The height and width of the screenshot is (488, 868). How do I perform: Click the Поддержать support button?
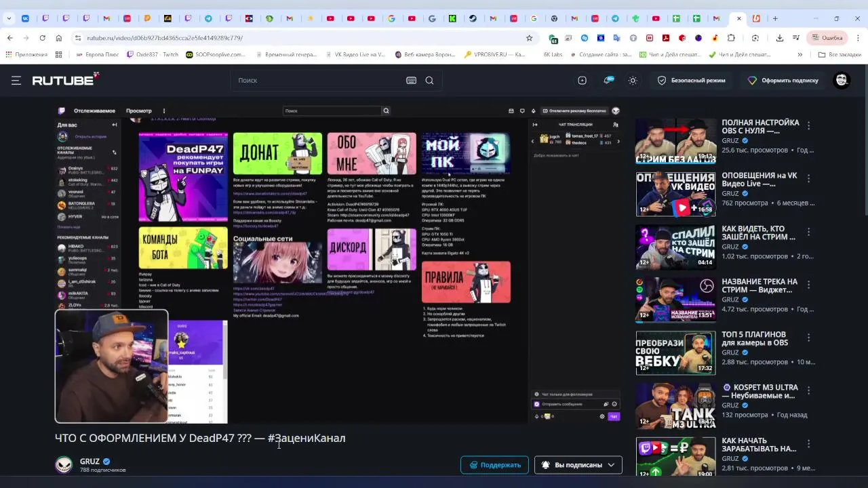(495, 465)
